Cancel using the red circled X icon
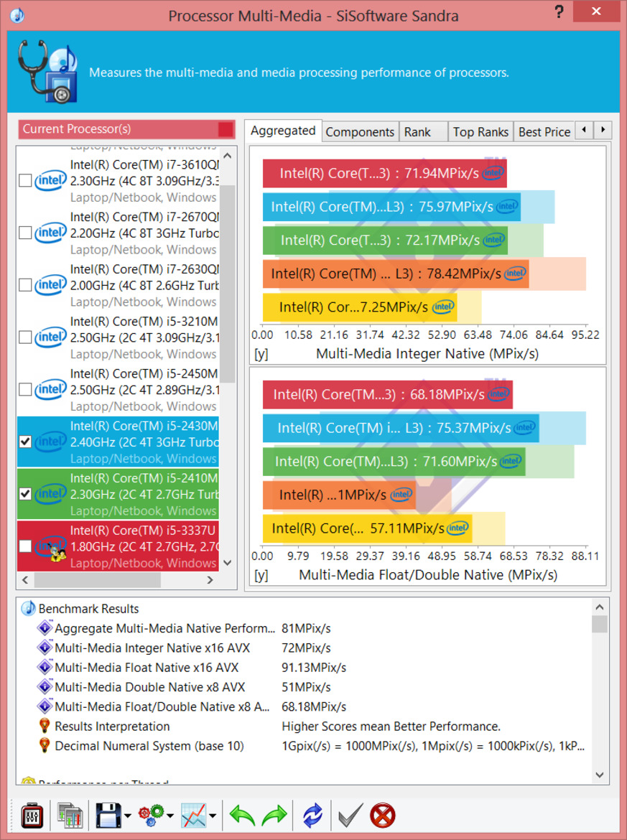This screenshot has width=627, height=840. [383, 816]
